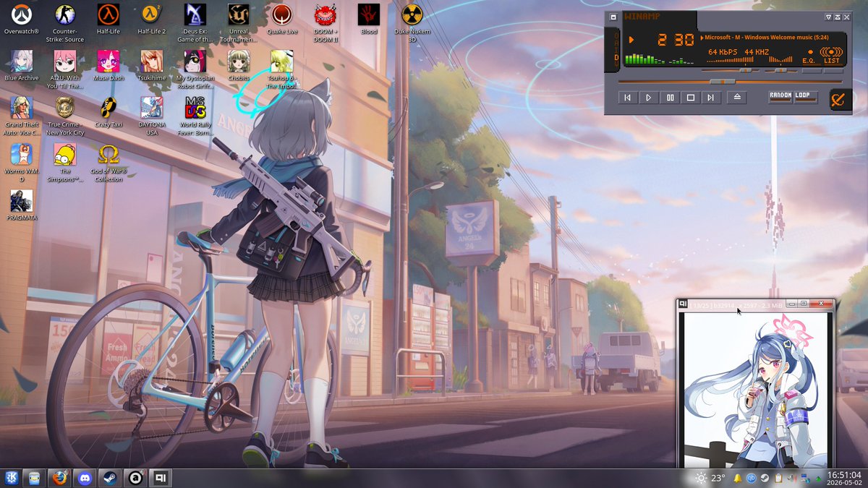Click Winamp eject open file button
Image resolution: width=868 pixels, height=488 pixels.
pyautogui.click(x=736, y=97)
